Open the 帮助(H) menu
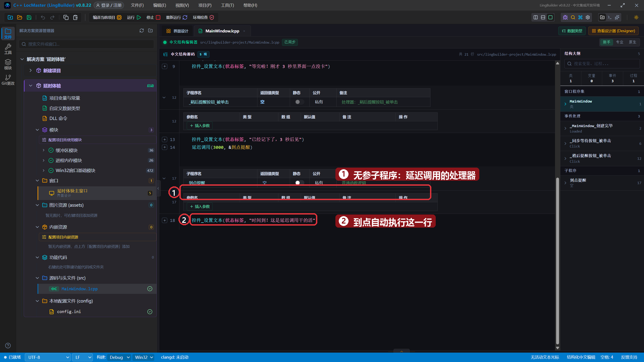This screenshot has height=362, width=644. click(250, 5)
